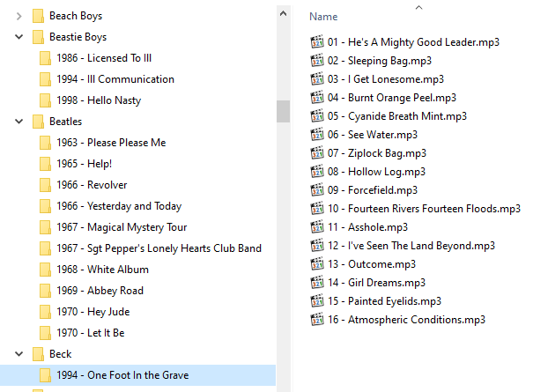
Task: Collapse the Beastie Boys folder
Action: pos(19,37)
